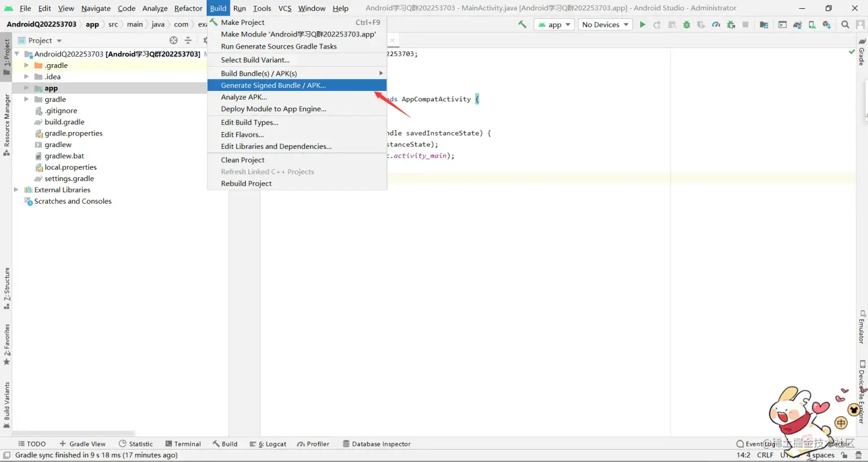Expand the app module arrow
This screenshot has height=462, width=868.
pos(27,88)
